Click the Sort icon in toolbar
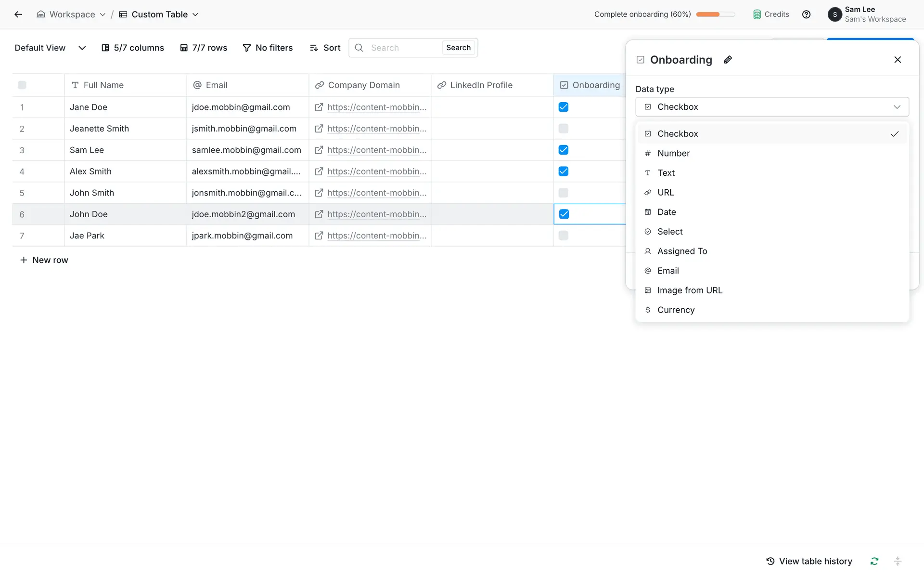Screen dimensions: 924x578 pos(314,48)
